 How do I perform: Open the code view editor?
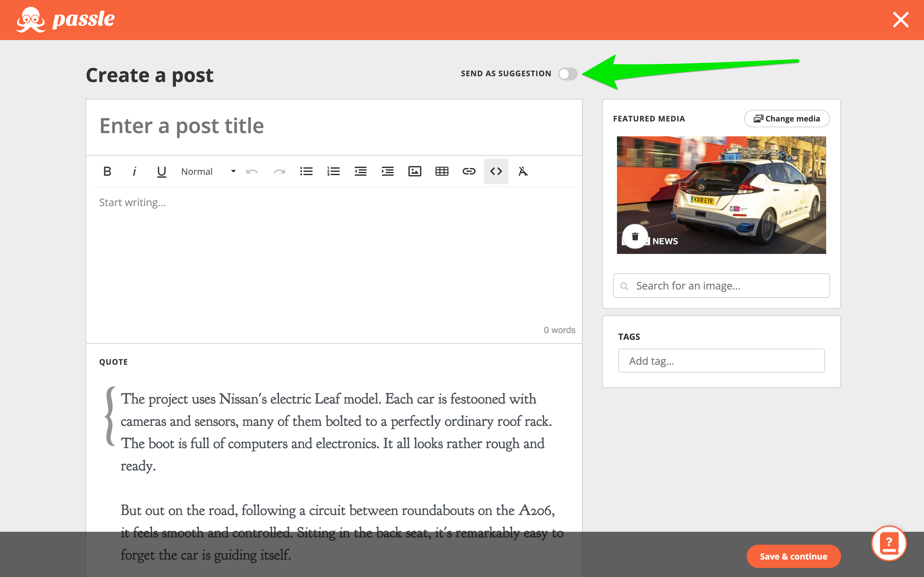pyautogui.click(x=496, y=171)
